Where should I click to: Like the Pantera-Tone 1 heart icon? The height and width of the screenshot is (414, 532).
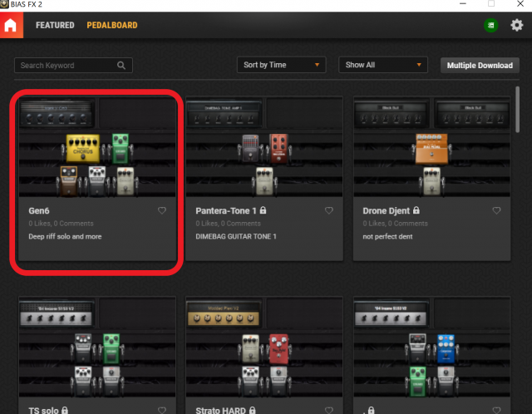pos(329,210)
